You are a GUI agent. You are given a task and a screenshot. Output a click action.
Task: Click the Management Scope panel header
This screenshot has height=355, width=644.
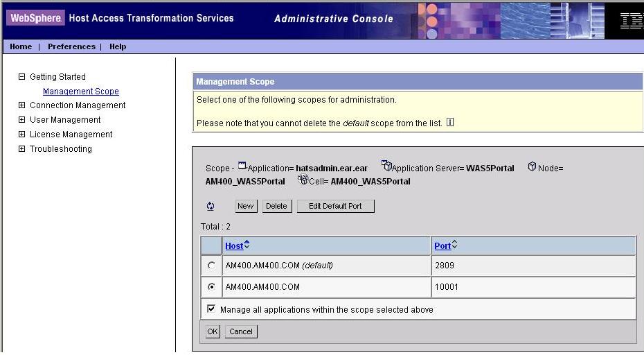pos(418,81)
